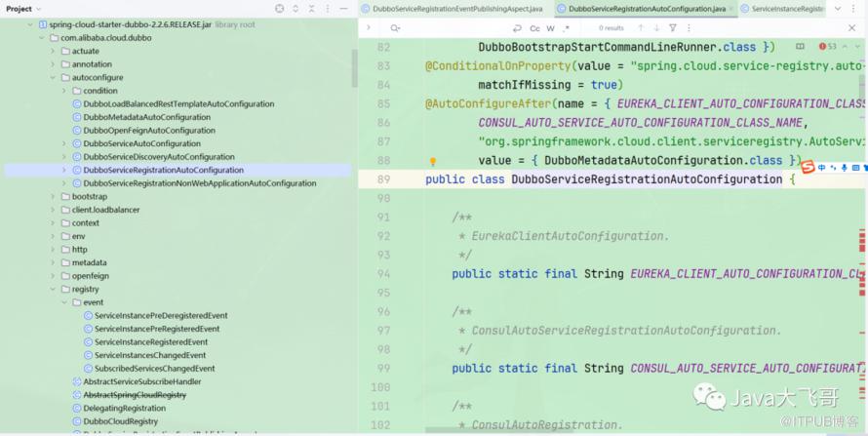This screenshot has height=436, width=868.
Task: Collapse the autoconfigure folder
Action: [53, 77]
